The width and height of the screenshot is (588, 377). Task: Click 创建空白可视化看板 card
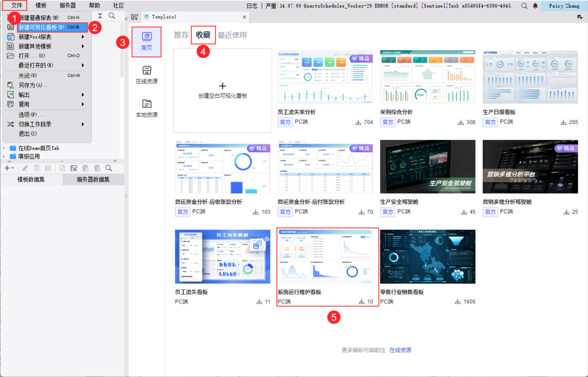point(222,90)
